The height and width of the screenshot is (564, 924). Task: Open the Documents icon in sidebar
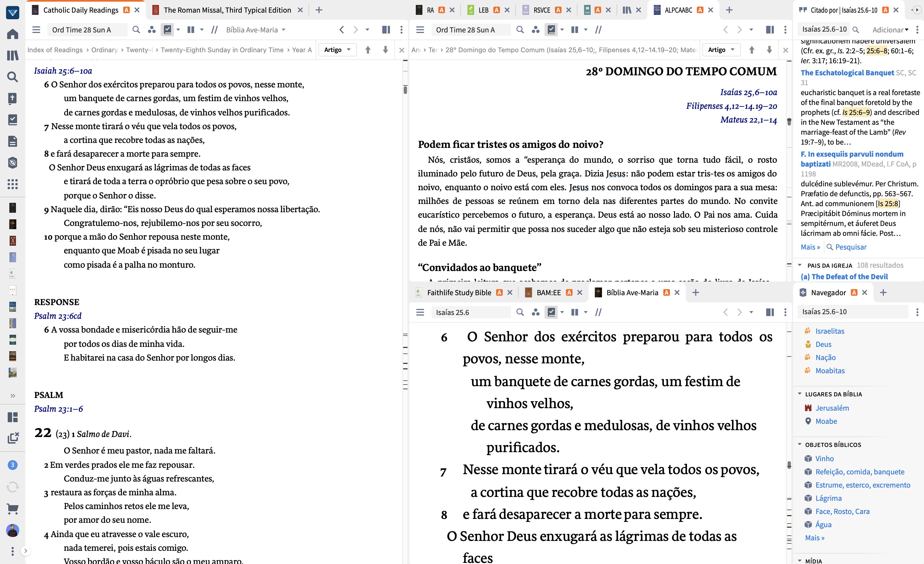point(12,141)
